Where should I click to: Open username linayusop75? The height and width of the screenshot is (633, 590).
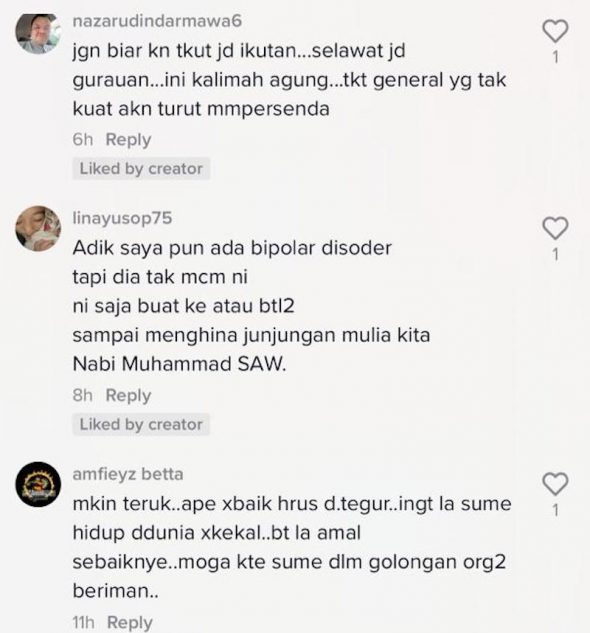pos(122,218)
